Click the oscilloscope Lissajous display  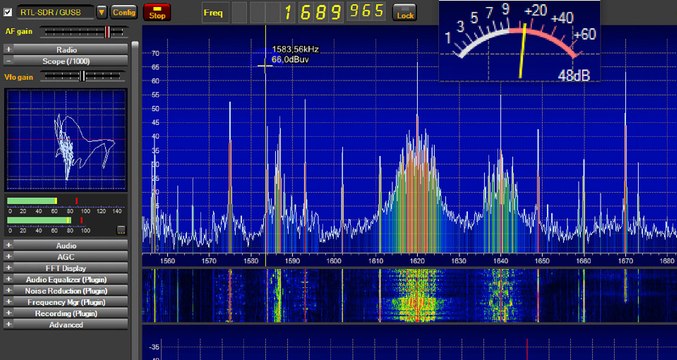point(66,140)
